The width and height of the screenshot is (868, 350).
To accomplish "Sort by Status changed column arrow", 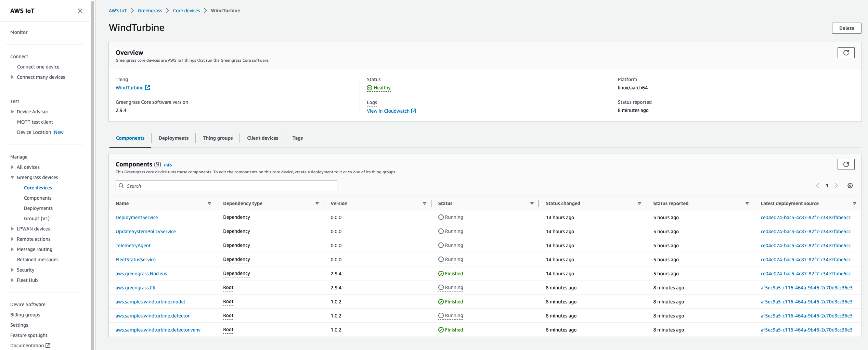I will (639, 203).
